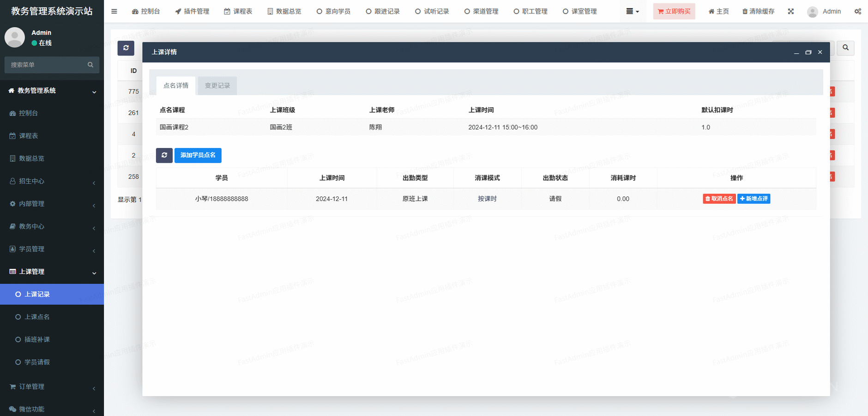Click the refresh icon inside the dialog
The height and width of the screenshot is (416, 868).
(x=164, y=155)
